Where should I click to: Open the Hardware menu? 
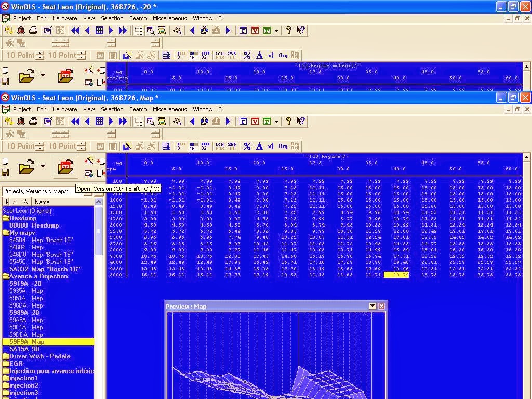click(x=65, y=109)
